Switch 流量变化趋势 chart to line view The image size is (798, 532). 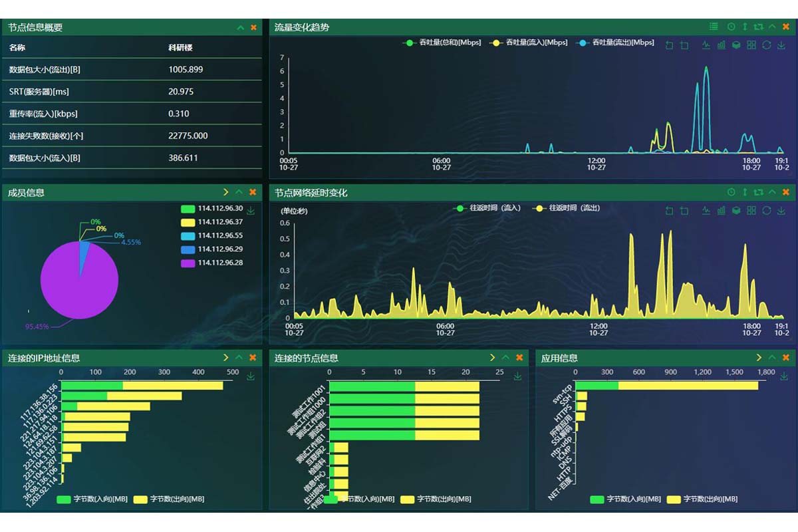[x=706, y=45]
